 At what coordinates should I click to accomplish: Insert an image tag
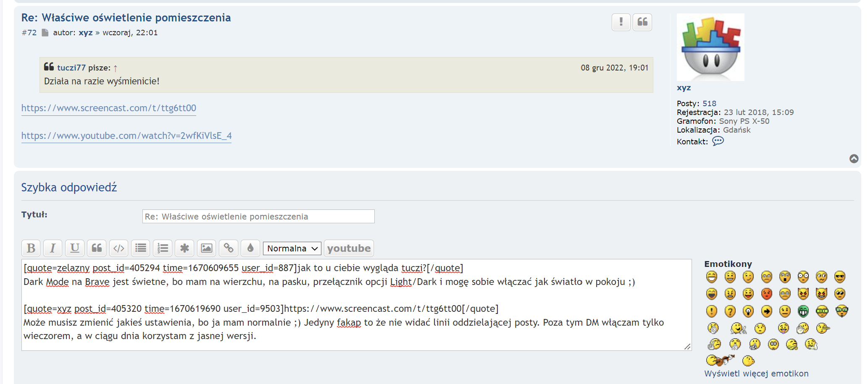tap(206, 248)
